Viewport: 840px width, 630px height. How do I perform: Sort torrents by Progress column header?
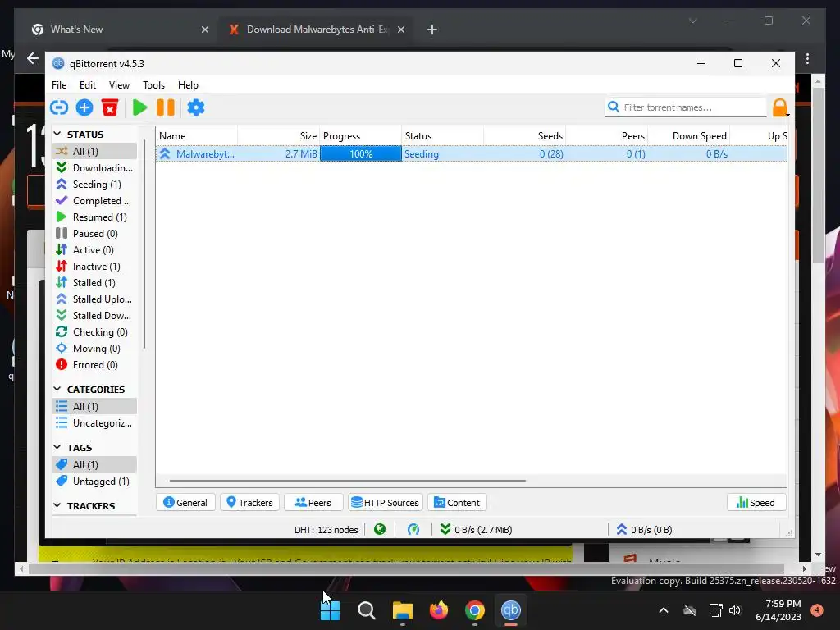(x=361, y=136)
